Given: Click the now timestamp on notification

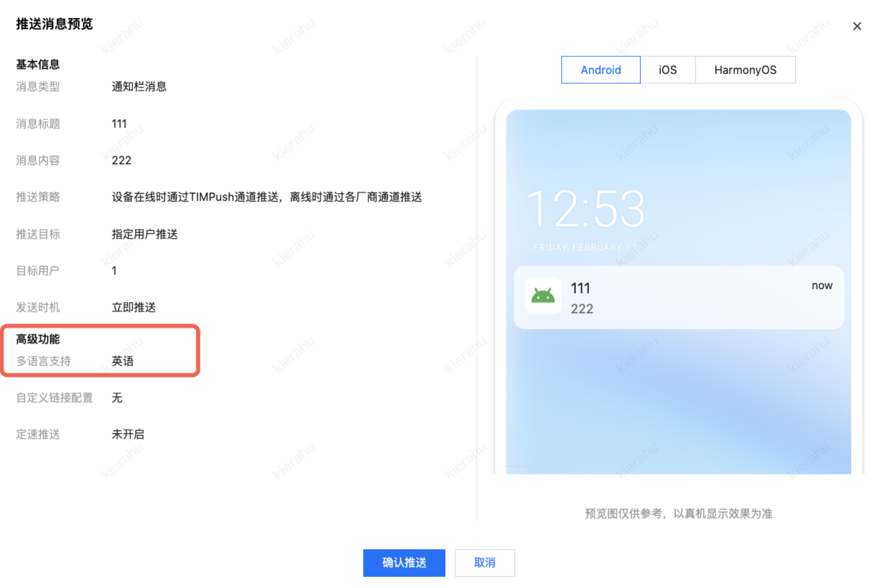Looking at the screenshot, I should pos(821,285).
